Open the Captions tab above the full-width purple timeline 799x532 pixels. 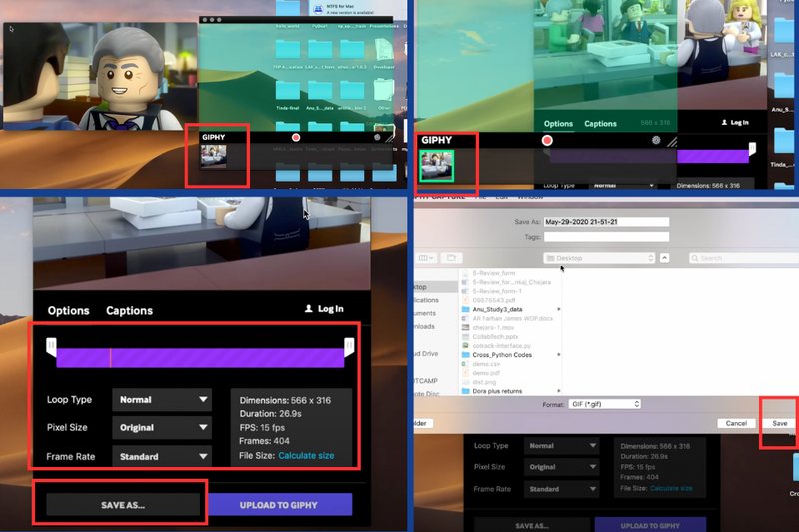click(130, 311)
